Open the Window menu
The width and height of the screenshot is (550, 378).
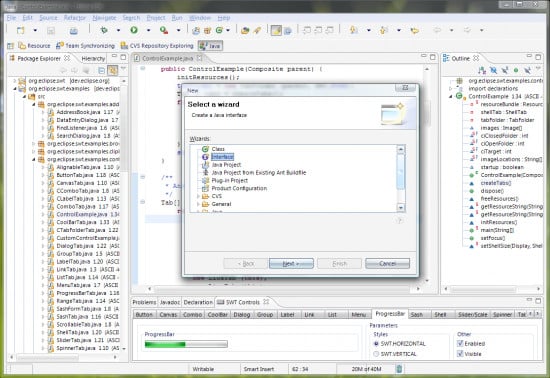[200, 18]
